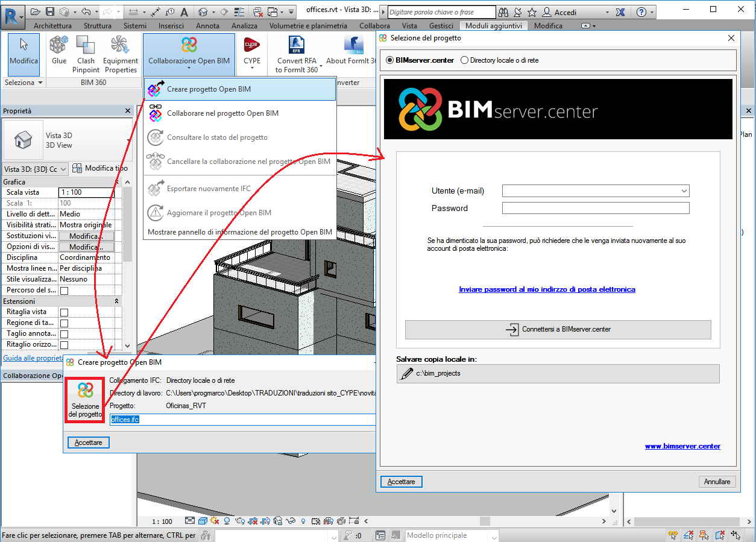This screenshot has width=756, height=542.
Task: Switch to the Architettura ribbon tab
Action: [52, 26]
